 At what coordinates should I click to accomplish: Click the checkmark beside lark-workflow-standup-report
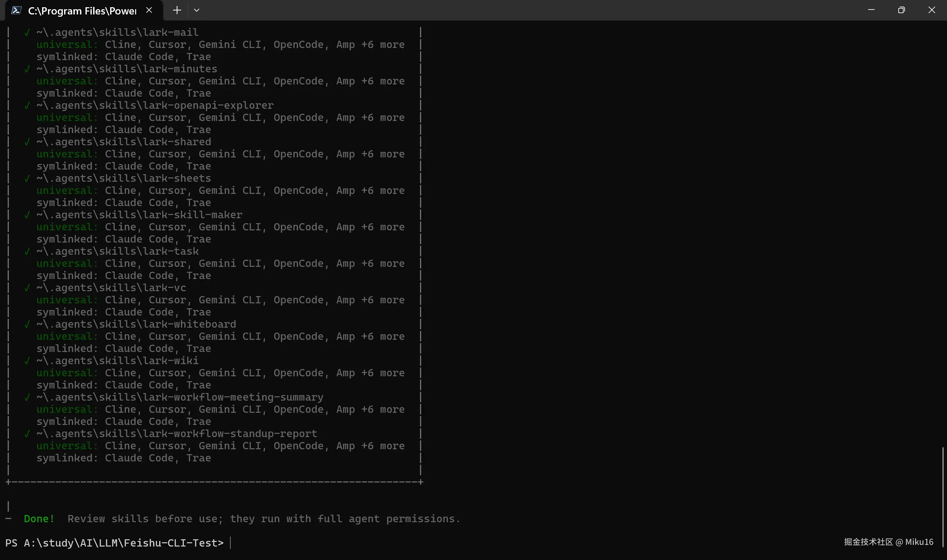coord(27,434)
